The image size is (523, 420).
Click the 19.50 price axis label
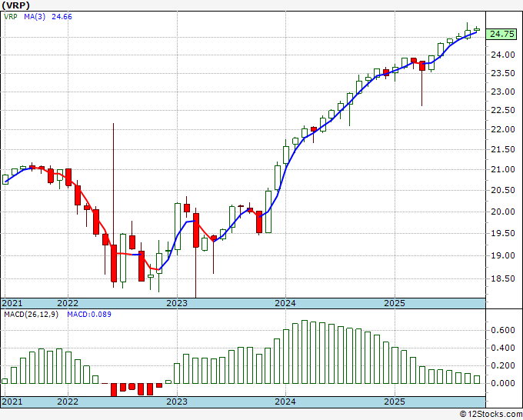[x=503, y=233]
